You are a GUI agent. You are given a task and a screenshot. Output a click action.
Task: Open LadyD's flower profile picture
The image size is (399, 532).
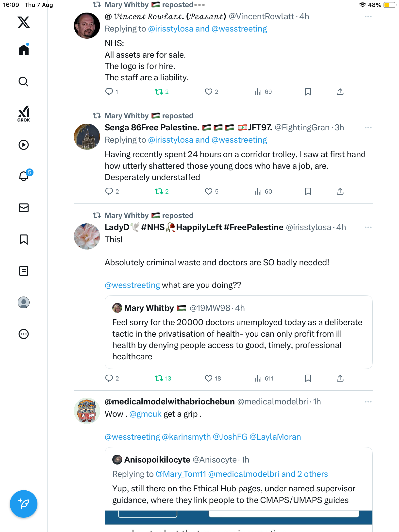(87, 236)
